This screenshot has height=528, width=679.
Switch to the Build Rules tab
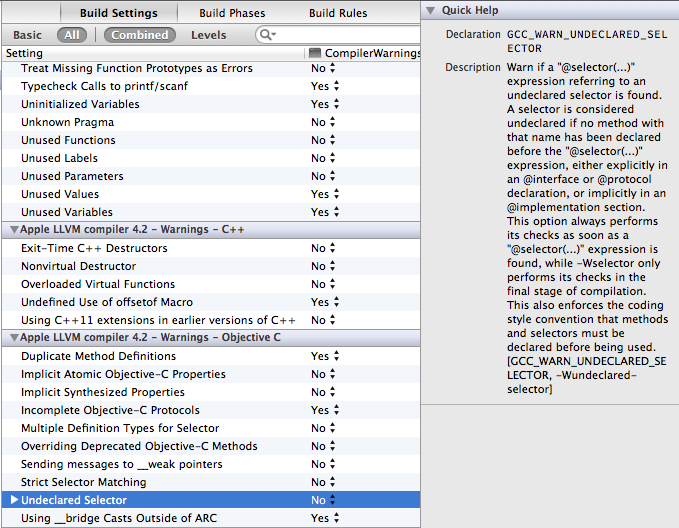coord(338,13)
